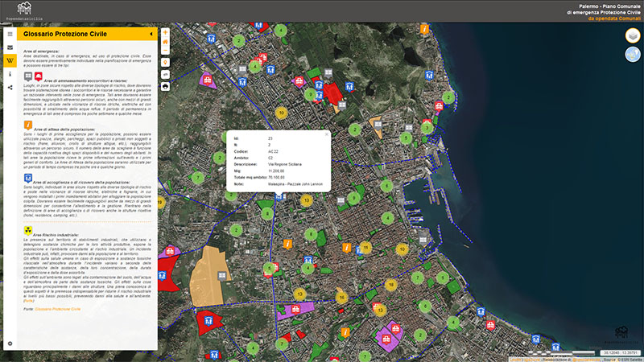Select the yellow cluster marker 11

click(x=365, y=248)
